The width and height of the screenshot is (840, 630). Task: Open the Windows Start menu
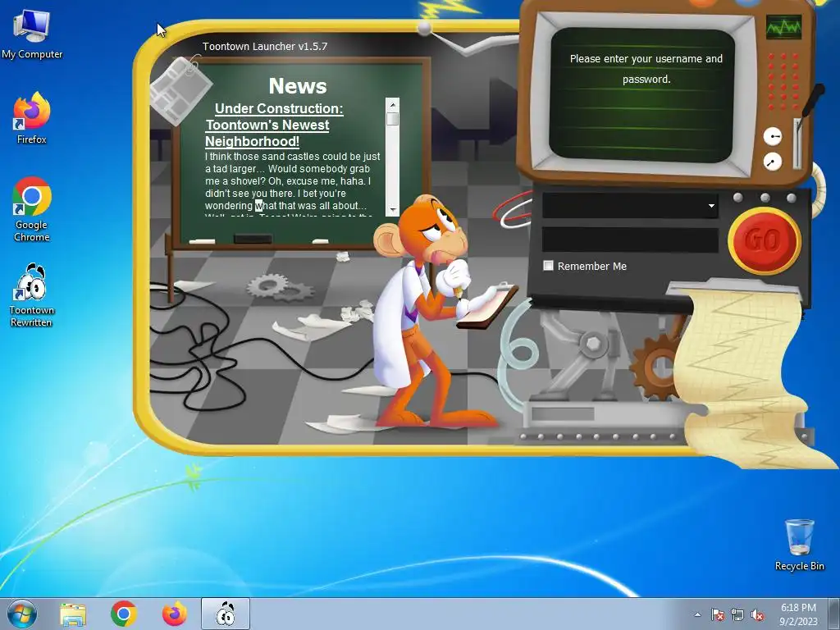click(x=22, y=614)
